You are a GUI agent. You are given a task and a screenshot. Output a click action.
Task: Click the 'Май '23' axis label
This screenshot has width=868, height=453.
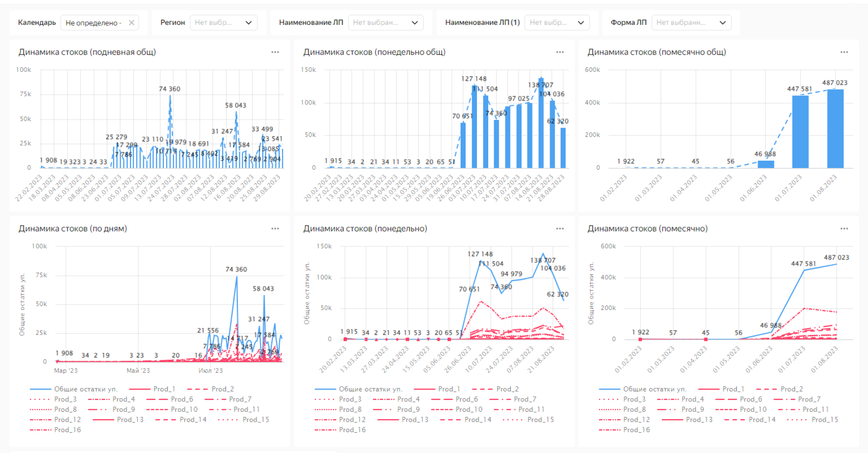(138, 370)
